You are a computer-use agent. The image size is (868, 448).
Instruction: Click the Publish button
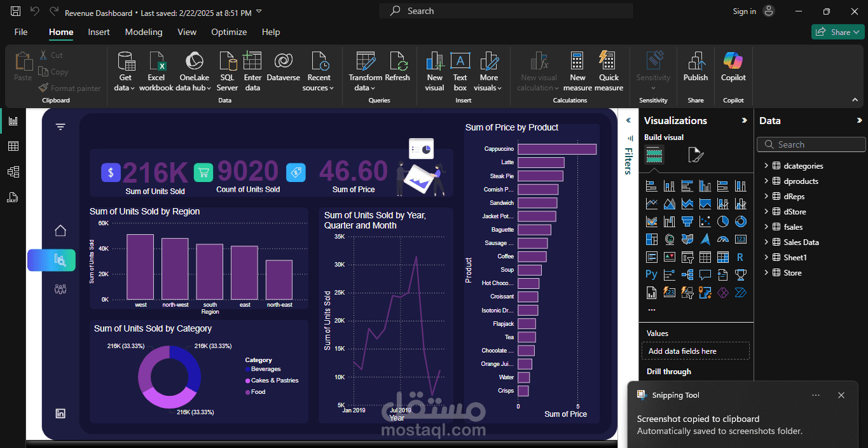click(696, 66)
